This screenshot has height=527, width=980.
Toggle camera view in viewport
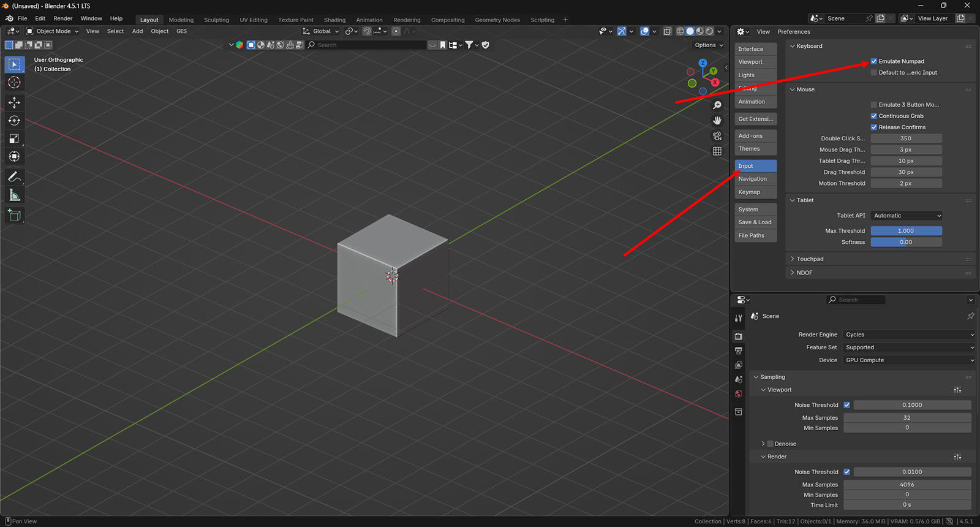(717, 136)
